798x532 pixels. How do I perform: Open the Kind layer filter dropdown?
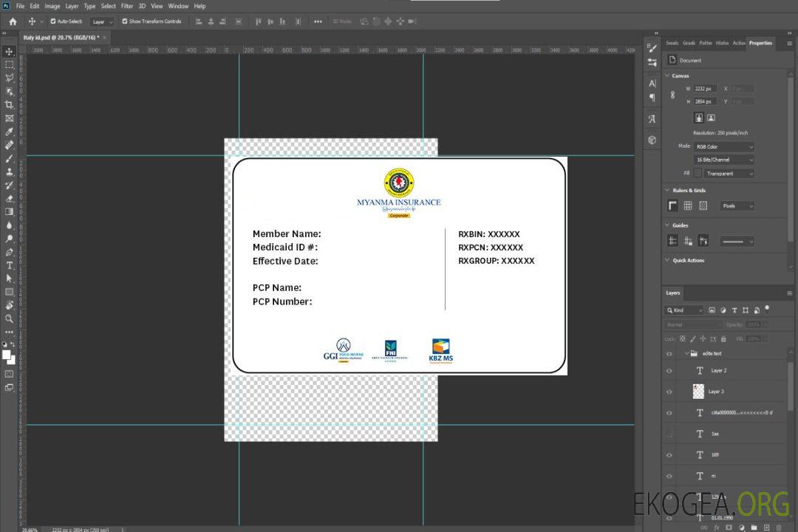tap(684, 310)
